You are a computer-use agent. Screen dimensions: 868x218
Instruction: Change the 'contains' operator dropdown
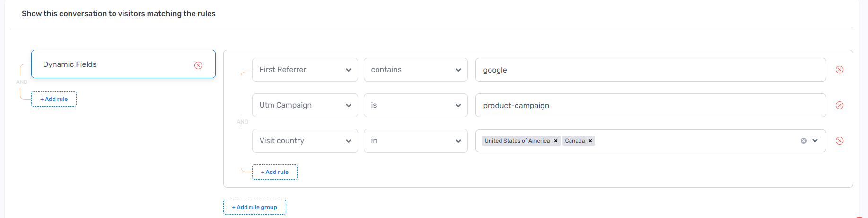click(415, 70)
